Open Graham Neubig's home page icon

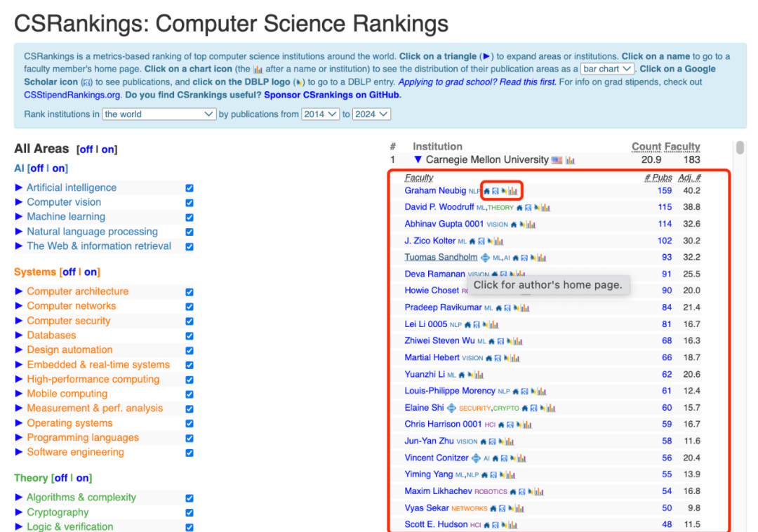pos(487,191)
